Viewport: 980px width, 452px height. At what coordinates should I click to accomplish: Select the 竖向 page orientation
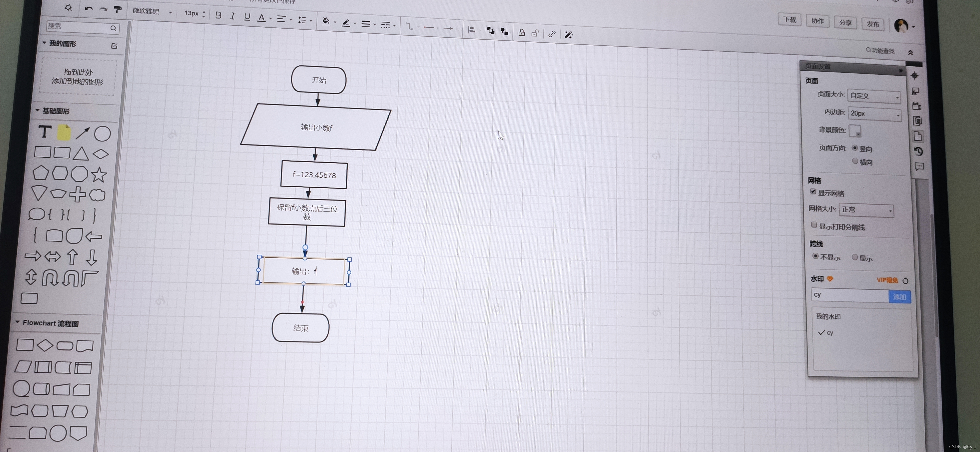(855, 148)
